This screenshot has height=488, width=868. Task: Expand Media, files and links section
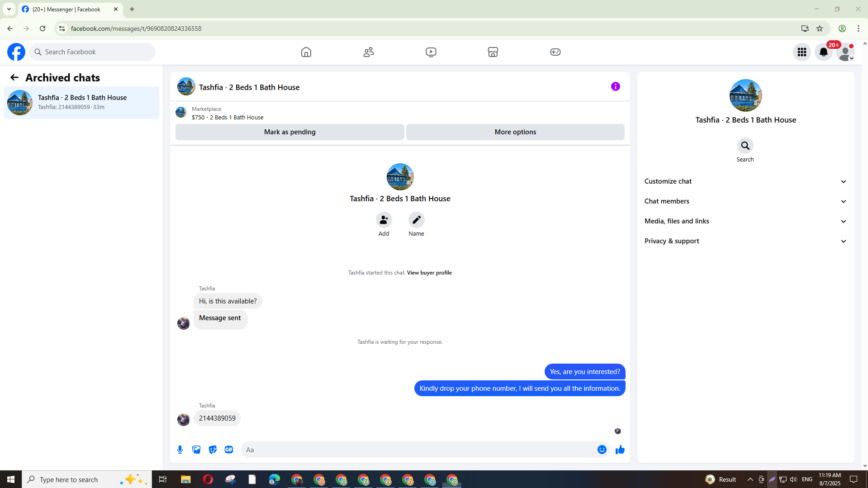[745, 221]
